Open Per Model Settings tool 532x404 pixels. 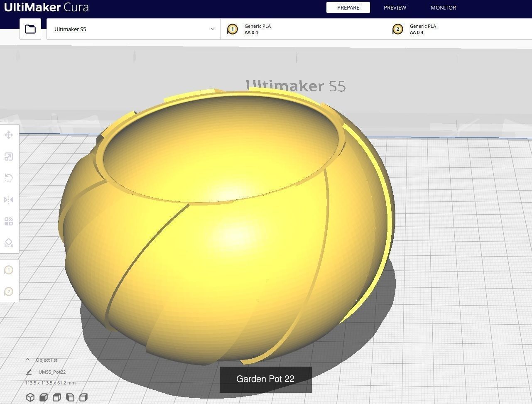pos(9,221)
